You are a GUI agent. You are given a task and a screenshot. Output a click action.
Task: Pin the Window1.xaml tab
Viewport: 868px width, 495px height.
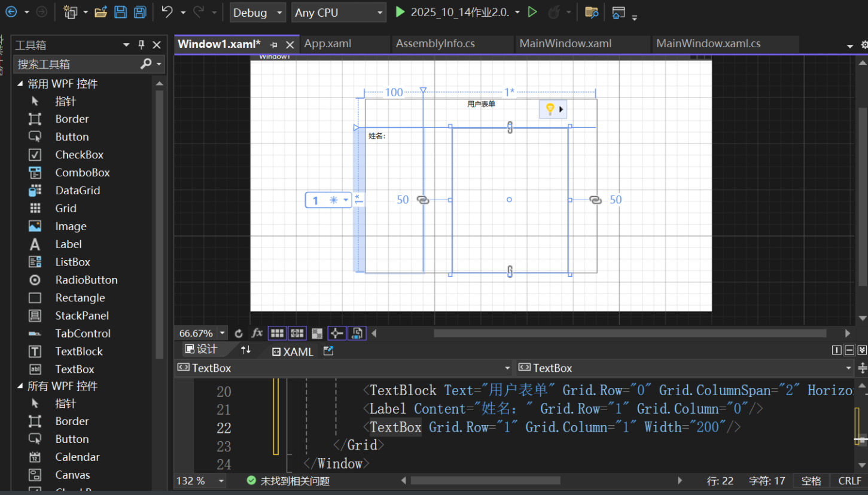(x=274, y=44)
